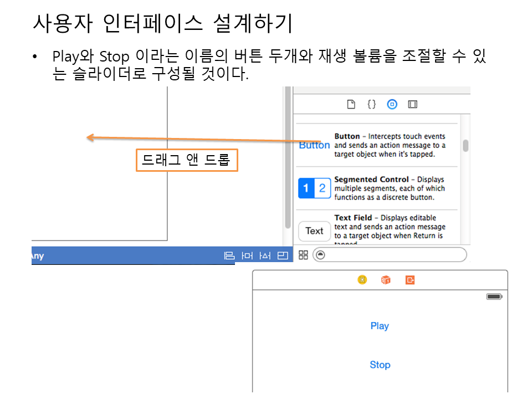Select the First Responder cube icon
The width and height of the screenshot is (532, 399).
coord(386,280)
